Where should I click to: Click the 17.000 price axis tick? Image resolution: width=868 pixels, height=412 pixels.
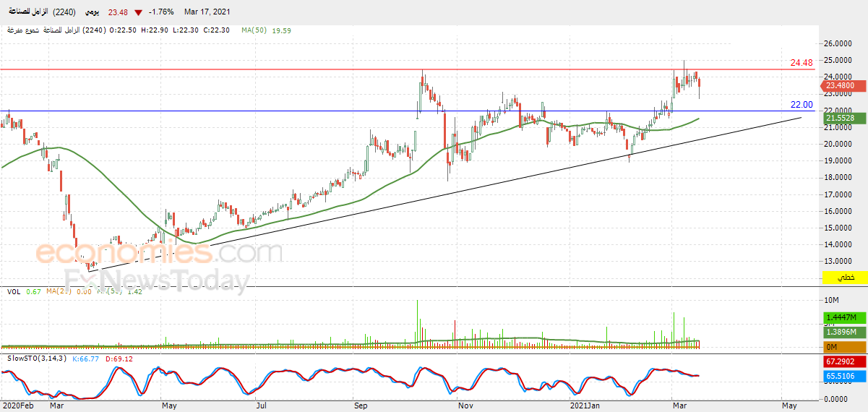tap(838, 194)
